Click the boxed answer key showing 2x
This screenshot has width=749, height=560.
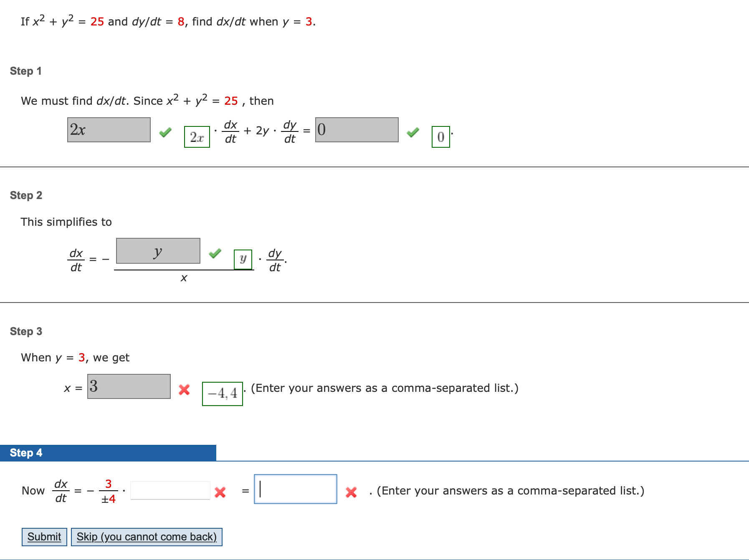pyautogui.click(x=196, y=136)
